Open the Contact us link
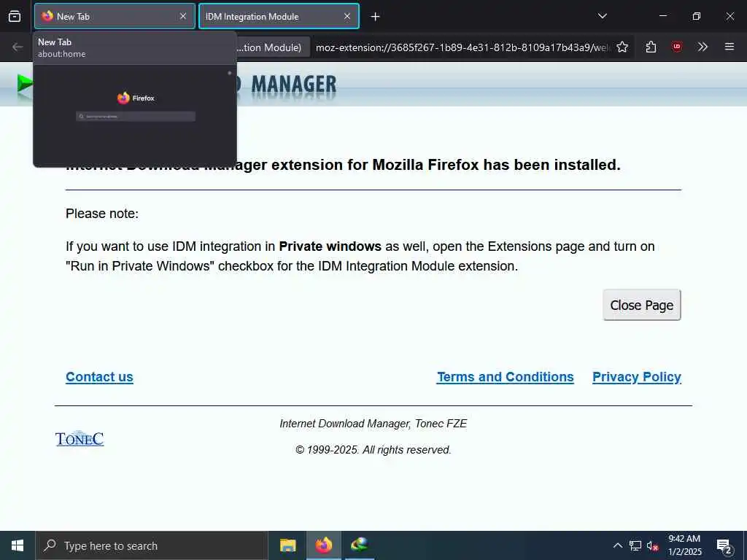The width and height of the screenshot is (747, 560). coord(99,377)
